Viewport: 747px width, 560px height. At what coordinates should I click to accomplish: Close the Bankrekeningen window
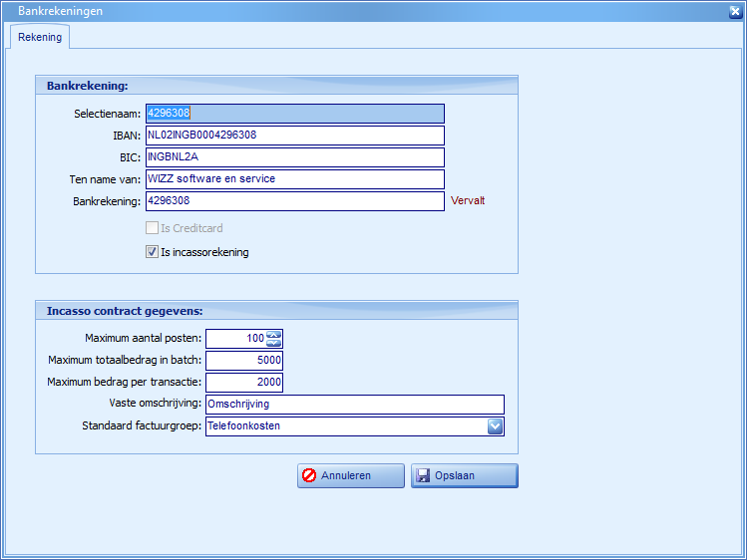tap(734, 10)
